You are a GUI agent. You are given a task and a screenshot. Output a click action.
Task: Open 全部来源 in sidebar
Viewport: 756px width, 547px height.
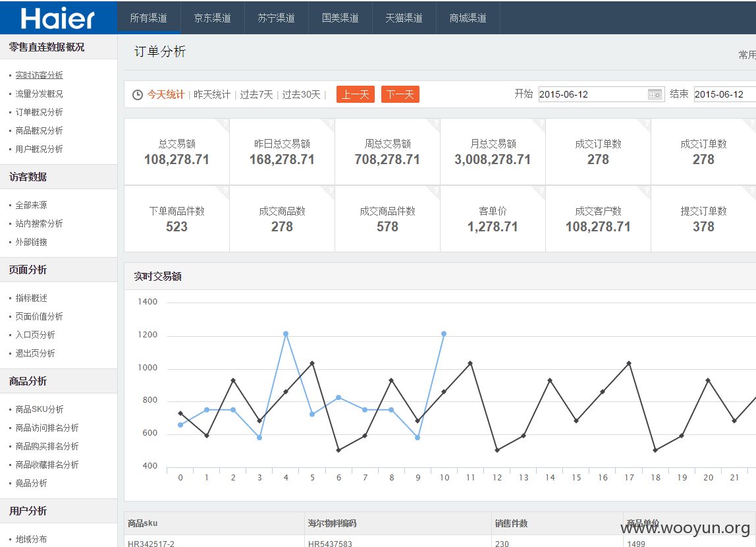click(x=32, y=205)
